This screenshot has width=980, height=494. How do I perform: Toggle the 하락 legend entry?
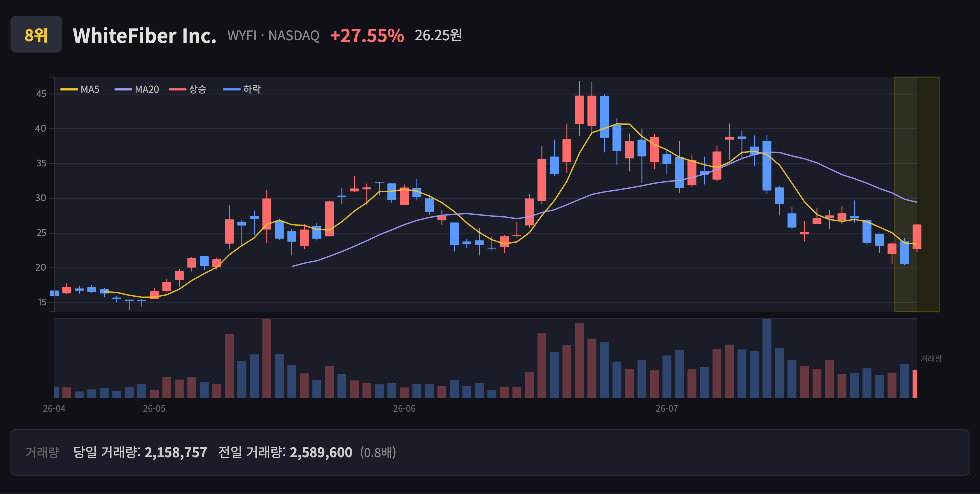point(242,90)
